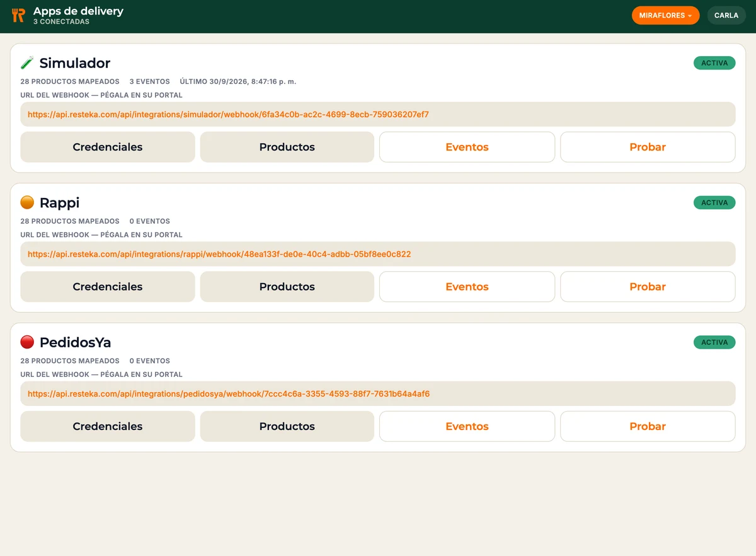Viewport: 756px width, 556px height.
Task: Select the PedidosYa webhook URL
Action: click(378, 394)
